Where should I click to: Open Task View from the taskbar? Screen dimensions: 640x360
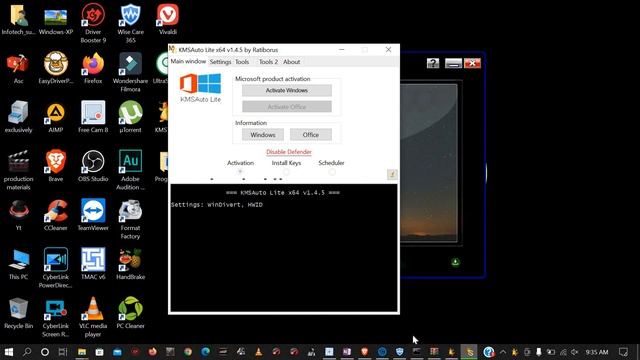tap(62, 352)
